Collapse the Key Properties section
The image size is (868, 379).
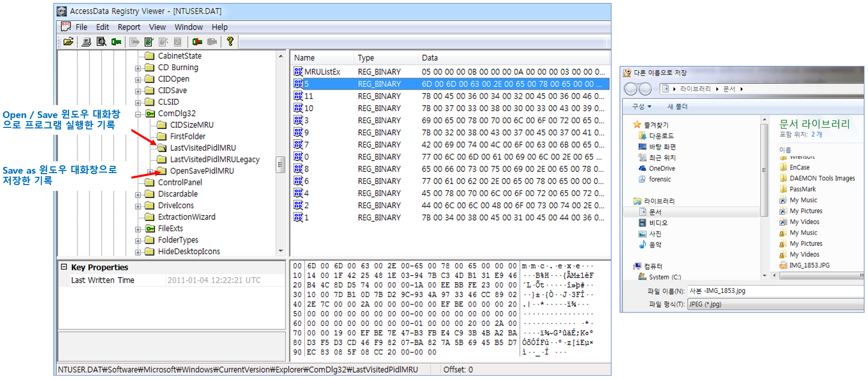[x=64, y=267]
